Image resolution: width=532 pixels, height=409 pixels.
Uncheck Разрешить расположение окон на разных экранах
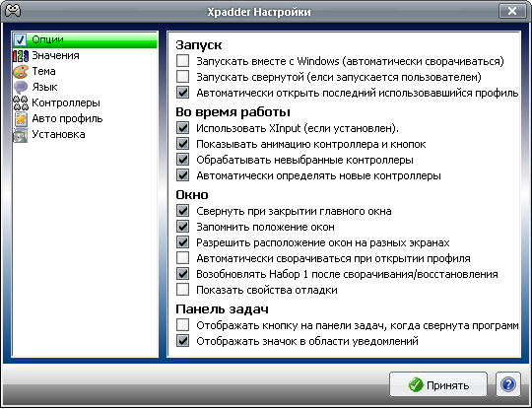pyautogui.click(x=183, y=242)
